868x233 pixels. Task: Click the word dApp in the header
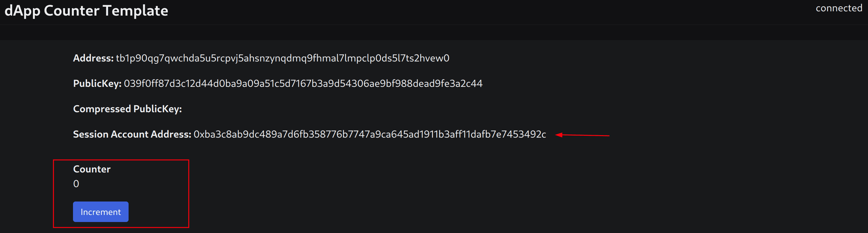pyautogui.click(x=22, y=10)
